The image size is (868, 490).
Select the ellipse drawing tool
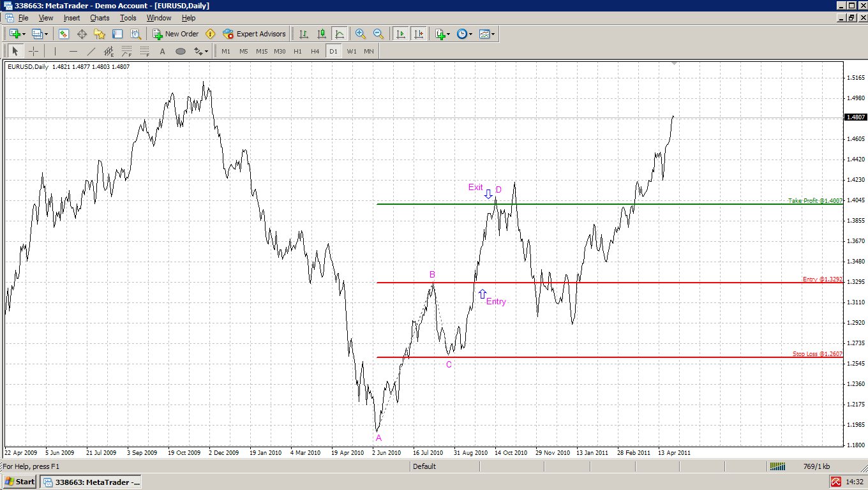pos(181,51)
